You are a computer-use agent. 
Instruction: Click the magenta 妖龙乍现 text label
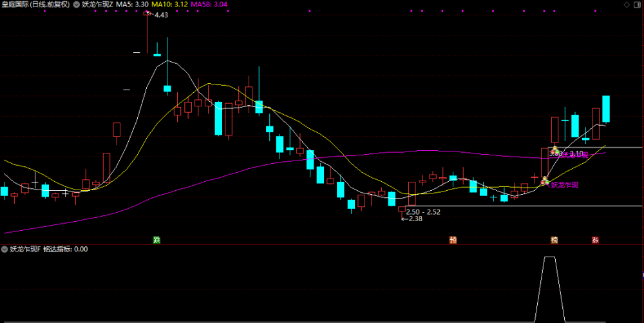point(564,185)
